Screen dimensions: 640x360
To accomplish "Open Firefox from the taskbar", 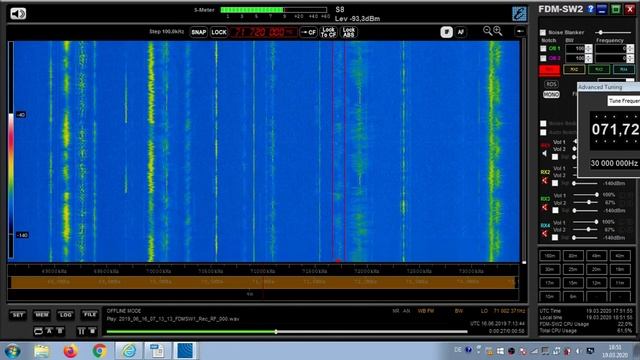I will coord(70,351).
